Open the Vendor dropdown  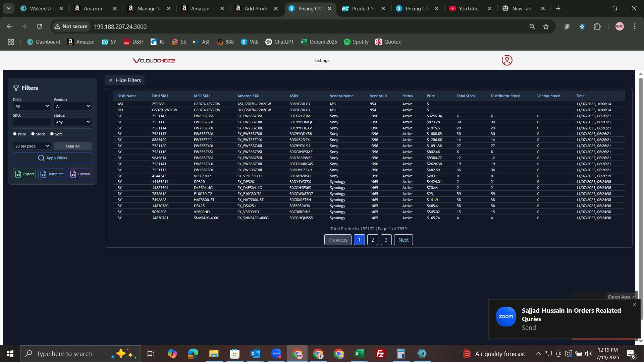pyautogui.click(x=72, y=106)
